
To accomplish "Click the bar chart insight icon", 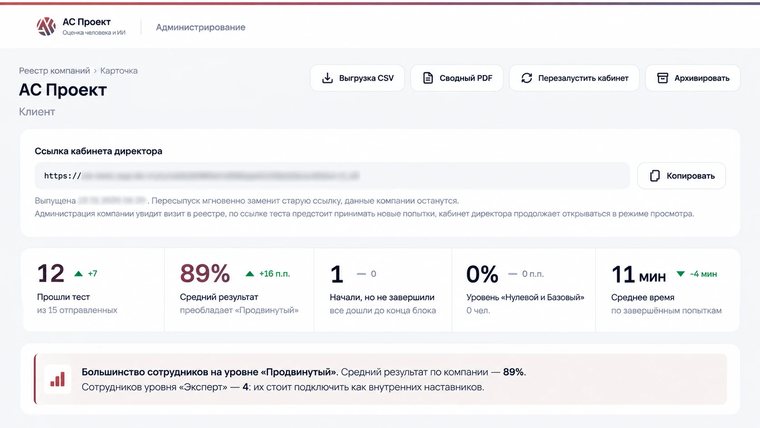I will [57, 380].
